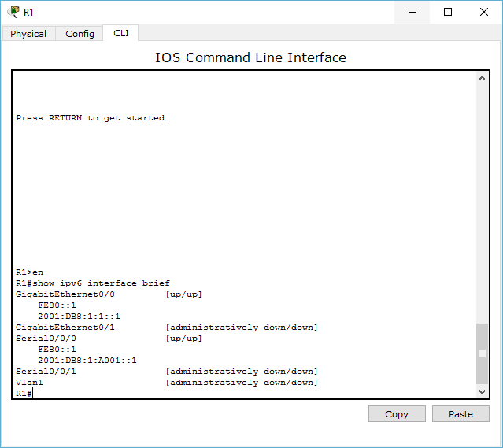Select the CLI tab
This screenshot has height=448, width=503.
121,33
